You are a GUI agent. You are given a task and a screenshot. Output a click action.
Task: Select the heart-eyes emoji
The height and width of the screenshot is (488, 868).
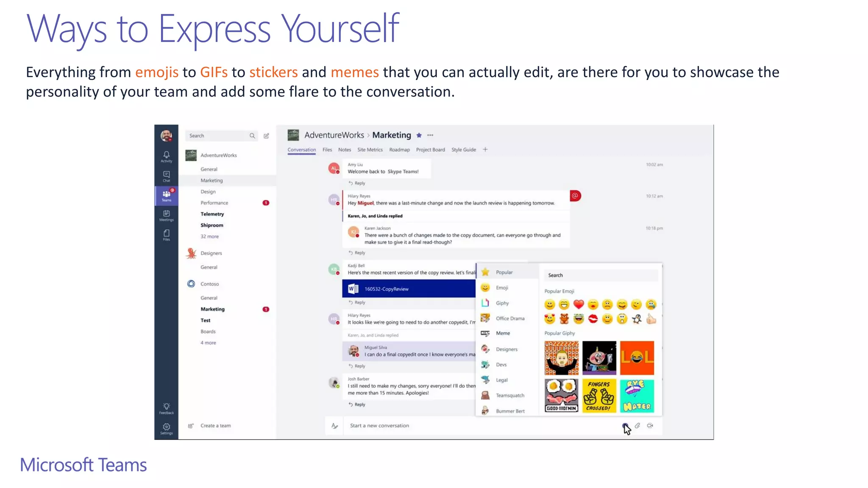(550, 319)
